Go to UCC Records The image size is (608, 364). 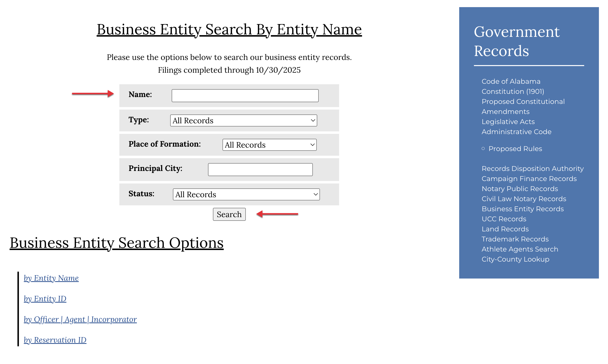(x=504, y=219)
